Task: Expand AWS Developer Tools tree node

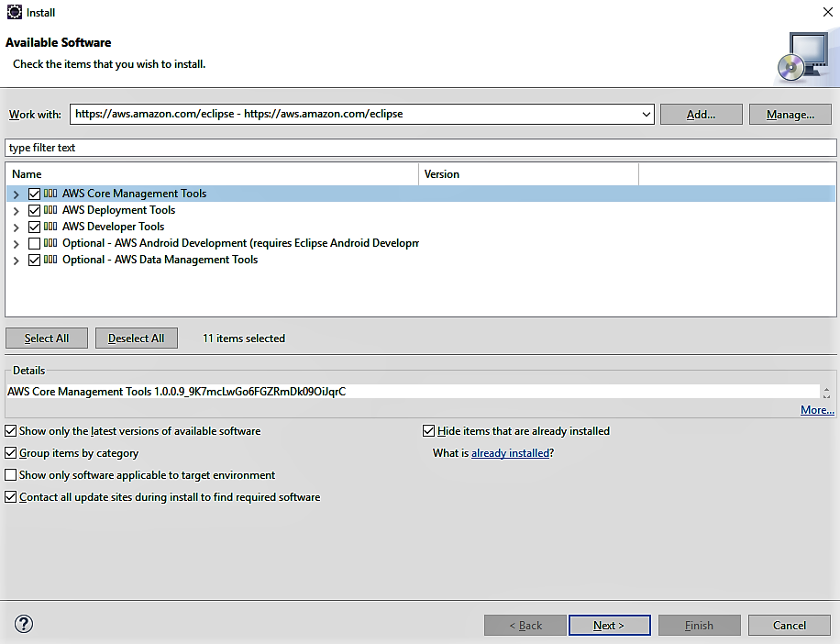Action: (x=17, y=228)
